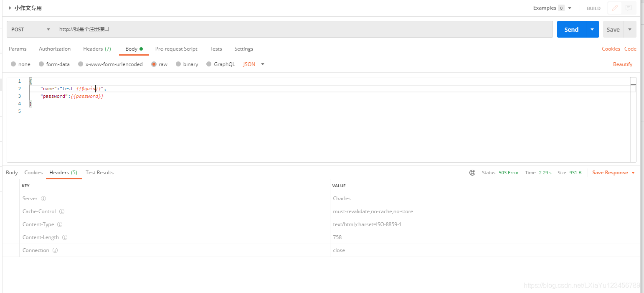Click info icon next to Cache-Control header
Image resolution: width=644 pixels, height=293 pixels.
click(62, 211)
